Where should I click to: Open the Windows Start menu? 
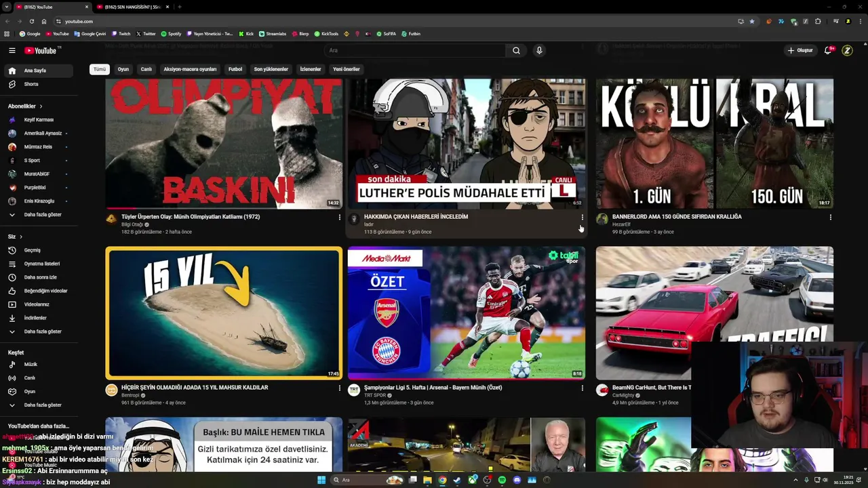pos(321,480)
